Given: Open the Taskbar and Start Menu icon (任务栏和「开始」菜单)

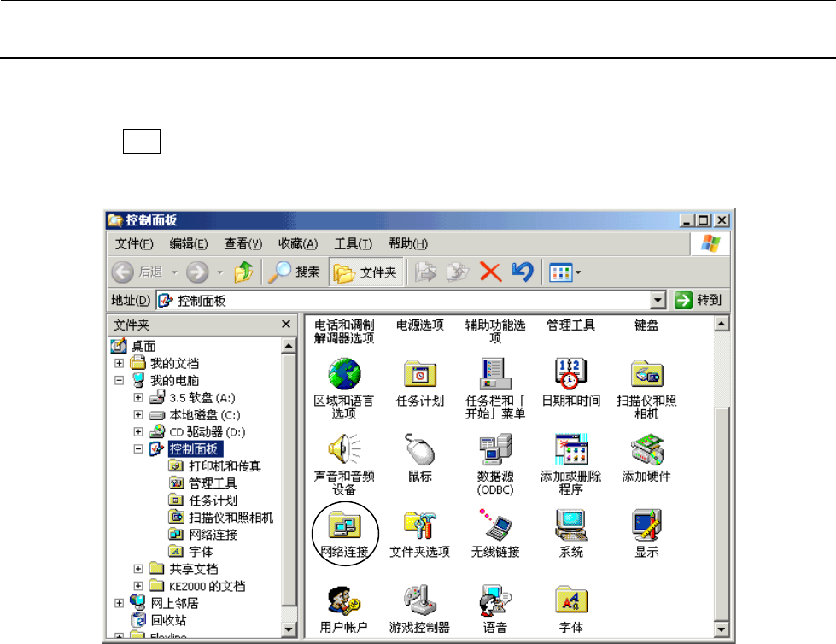Looking at the screenshot, I should tap(495, 388).
